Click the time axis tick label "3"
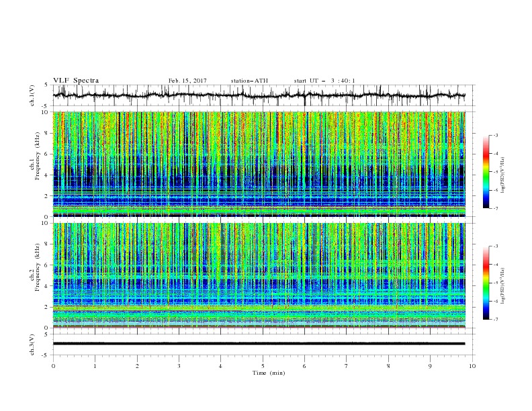This screenshot has height=411, width=532. [179, 366]
